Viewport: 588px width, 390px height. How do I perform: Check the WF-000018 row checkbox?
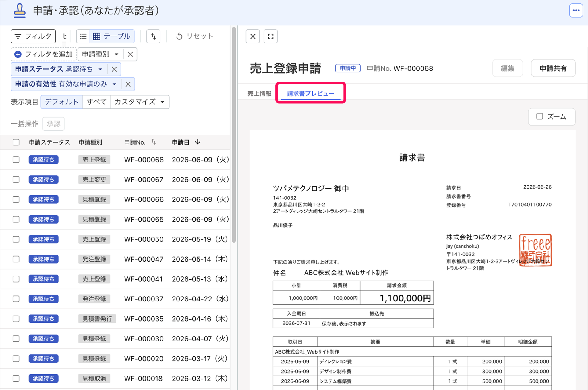pos(16,379)
